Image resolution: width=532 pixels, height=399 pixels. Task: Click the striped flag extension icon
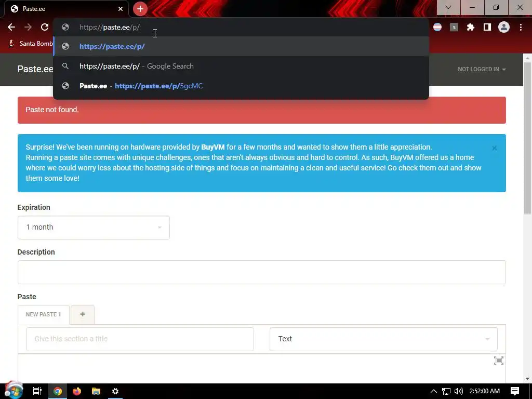click(x=437, y=27)
